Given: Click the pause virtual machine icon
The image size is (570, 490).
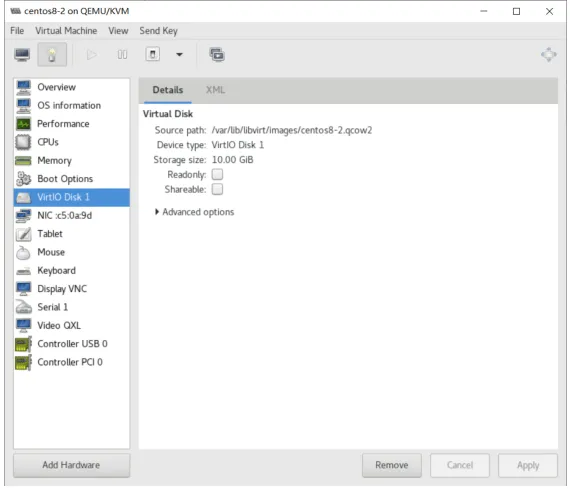Looking at the screenshot, I should (122, 55).
